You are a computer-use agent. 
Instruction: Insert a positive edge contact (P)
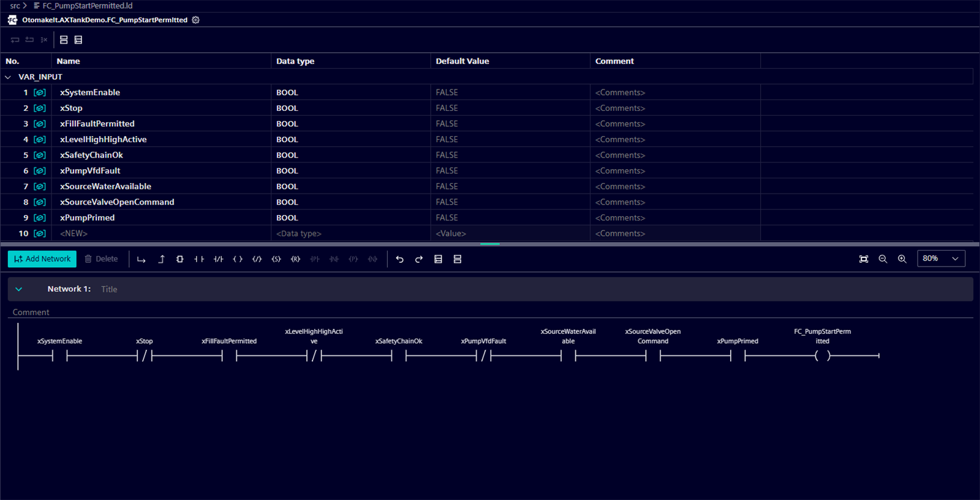pos(315,259)
